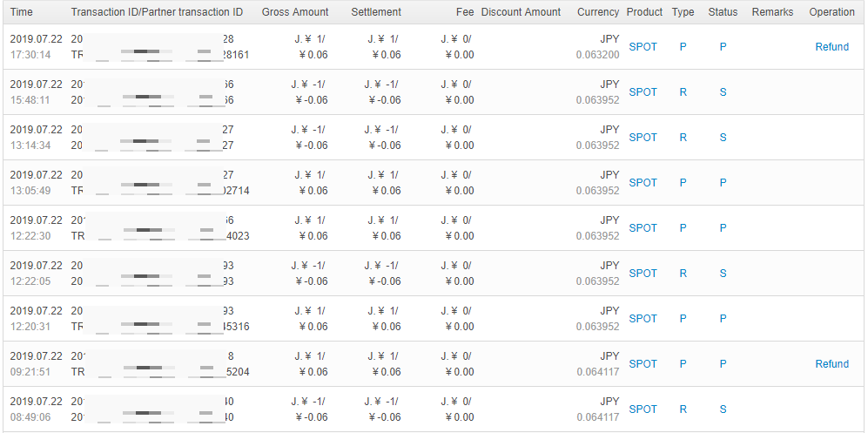Click the Fee column header
This screenshot has height=433, width=868.
tap(465, 12)
